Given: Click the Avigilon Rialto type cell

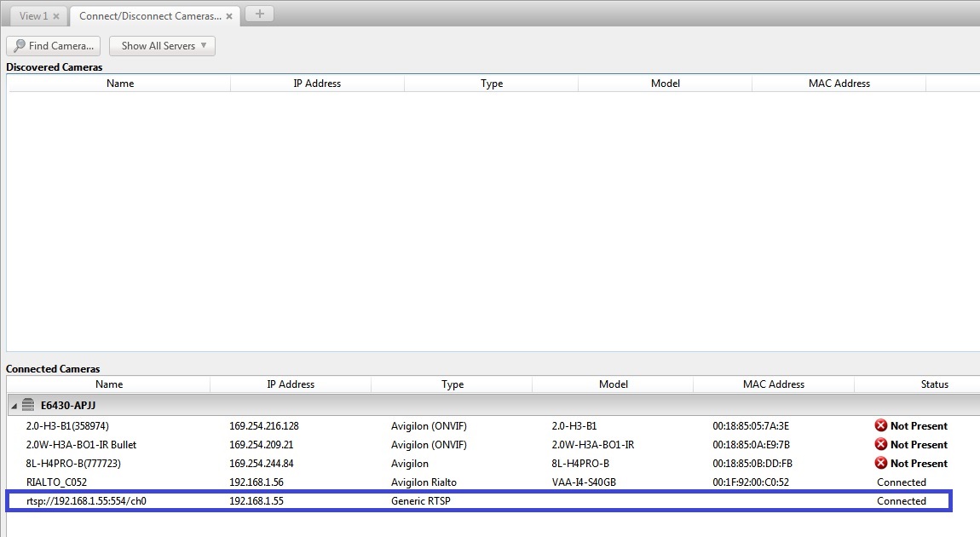Looking at the screenshot, I should pyautogui.click(x=424, y=482).
